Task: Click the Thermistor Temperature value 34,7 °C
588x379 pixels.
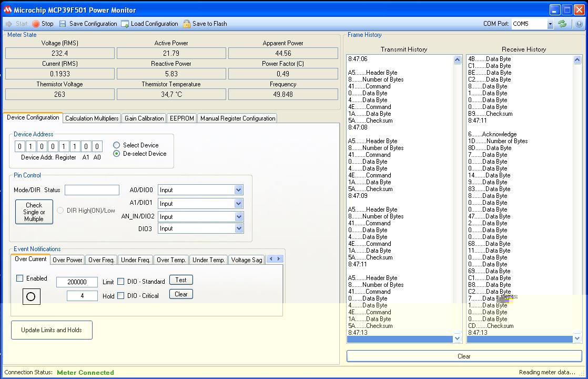Action: pos(171,95)
